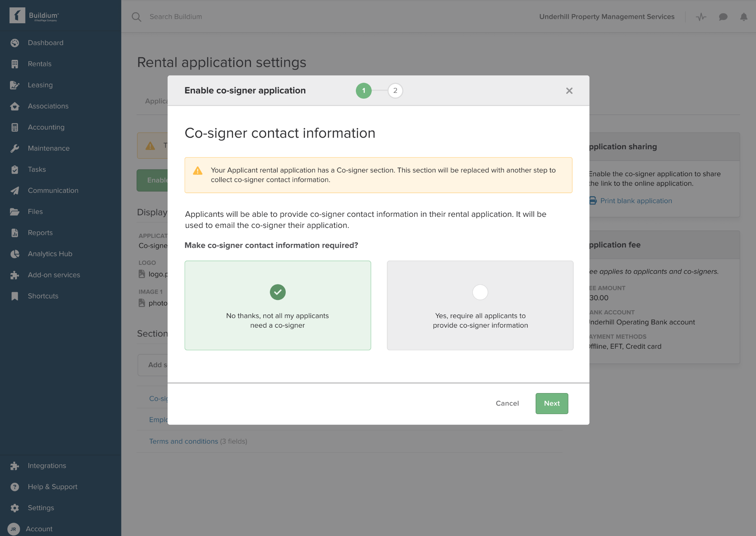Close the Enable co-signer application dialog

[x=569, y=91]
